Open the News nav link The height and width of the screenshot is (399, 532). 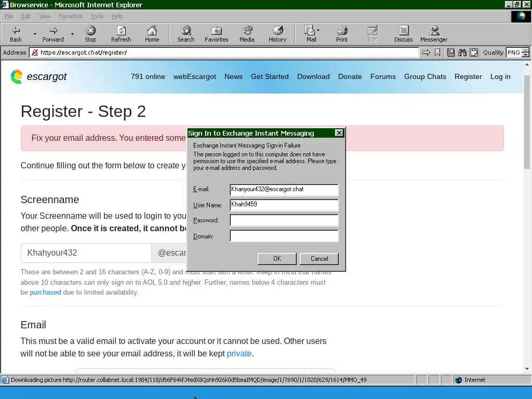click(233, 77)
